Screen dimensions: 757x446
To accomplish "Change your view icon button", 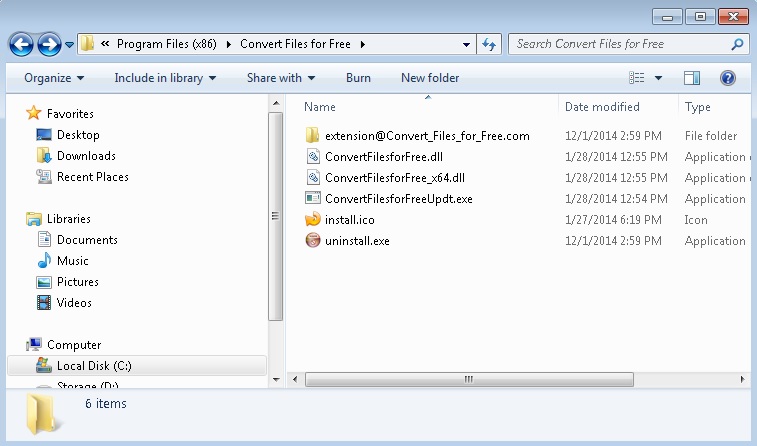I will [x=636, y=78].
